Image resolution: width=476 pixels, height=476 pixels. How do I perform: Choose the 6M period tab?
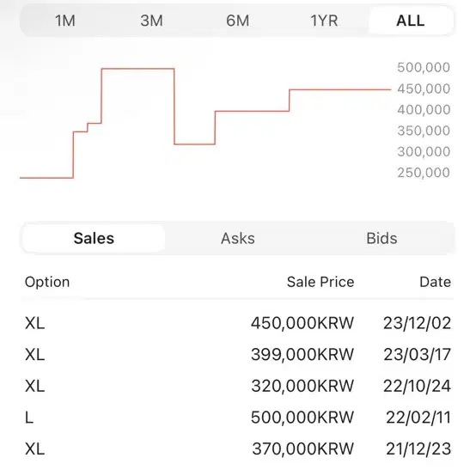pos(238,21)
